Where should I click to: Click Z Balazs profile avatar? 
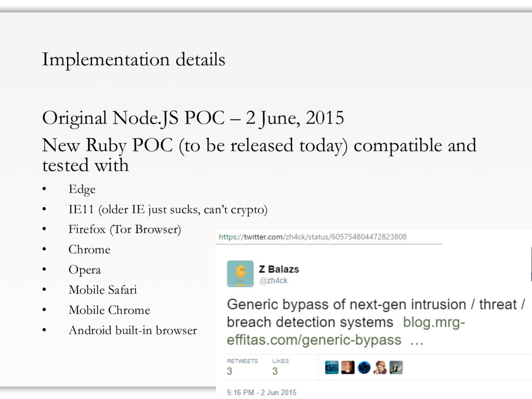(x=240, y=273)
